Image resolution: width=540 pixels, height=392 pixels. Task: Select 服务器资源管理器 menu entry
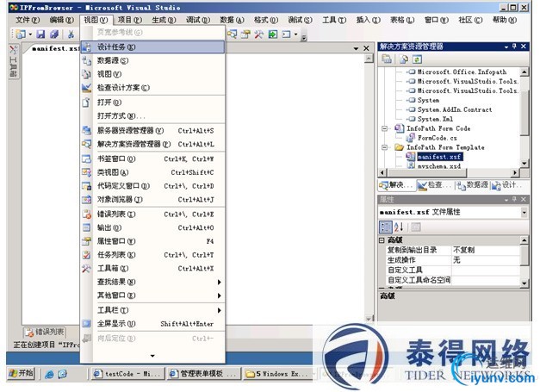152,131
